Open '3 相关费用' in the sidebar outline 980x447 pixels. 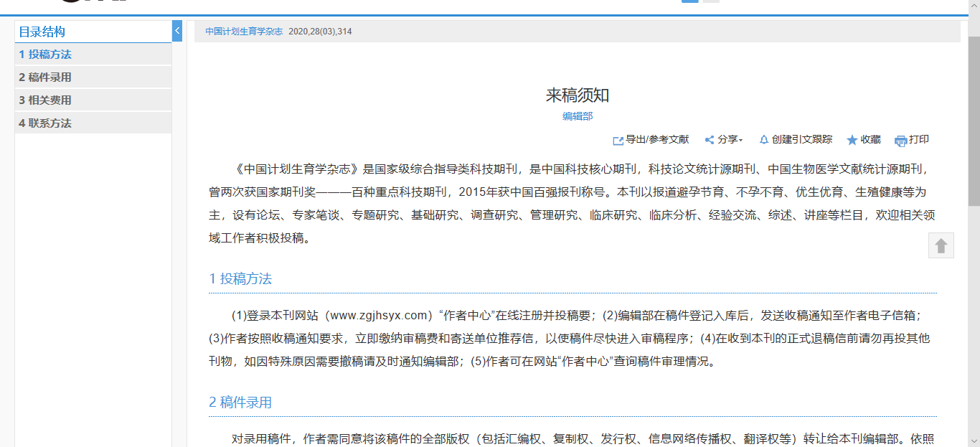click(45, 100)
